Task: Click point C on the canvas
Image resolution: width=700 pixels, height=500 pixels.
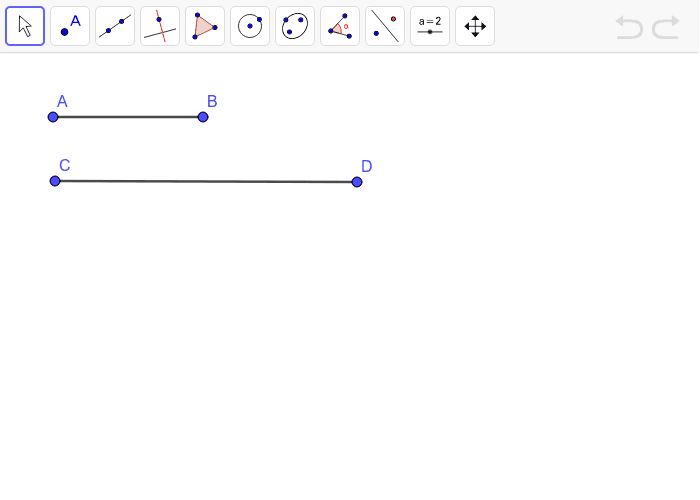Action: pos(55,181)
